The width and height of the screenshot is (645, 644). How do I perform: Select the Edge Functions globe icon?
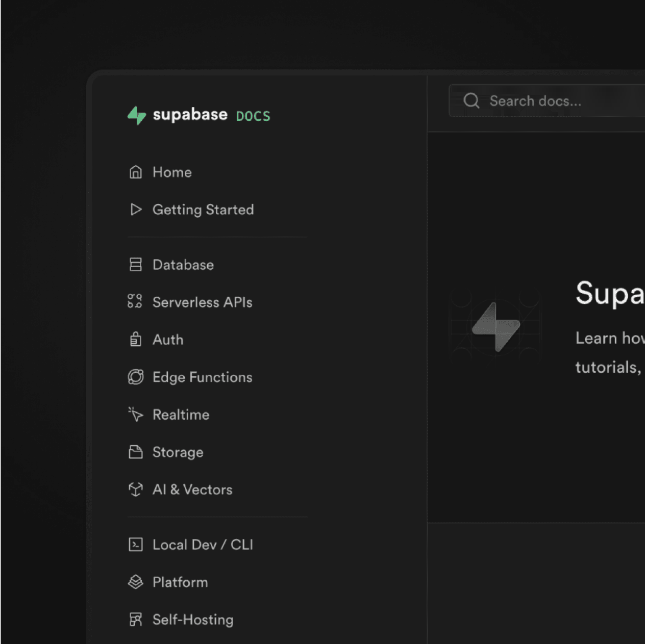(135, 377)
